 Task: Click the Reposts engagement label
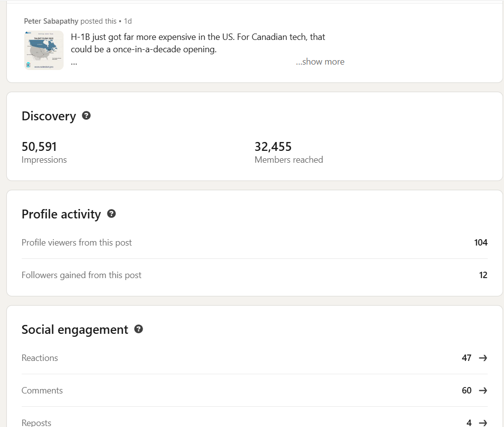pos(36,423)
